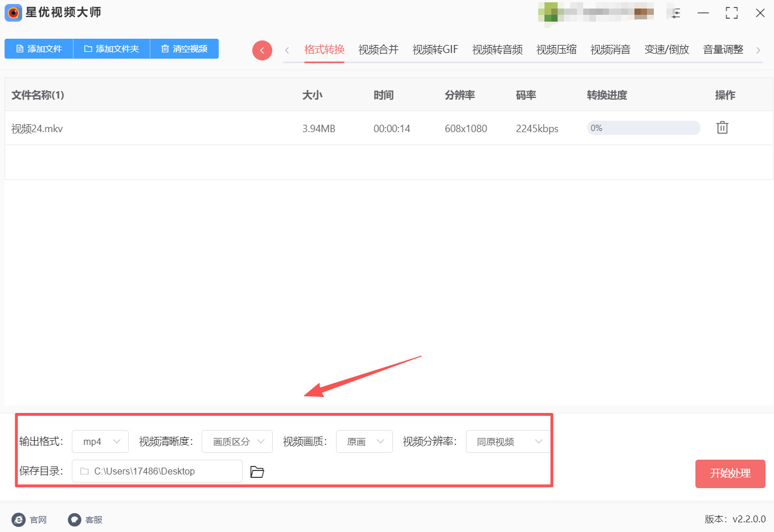The height and width of the screenshot is (532, 774).
Task: Select the 视频转GIF tab
Action: (x=435, y=50)
